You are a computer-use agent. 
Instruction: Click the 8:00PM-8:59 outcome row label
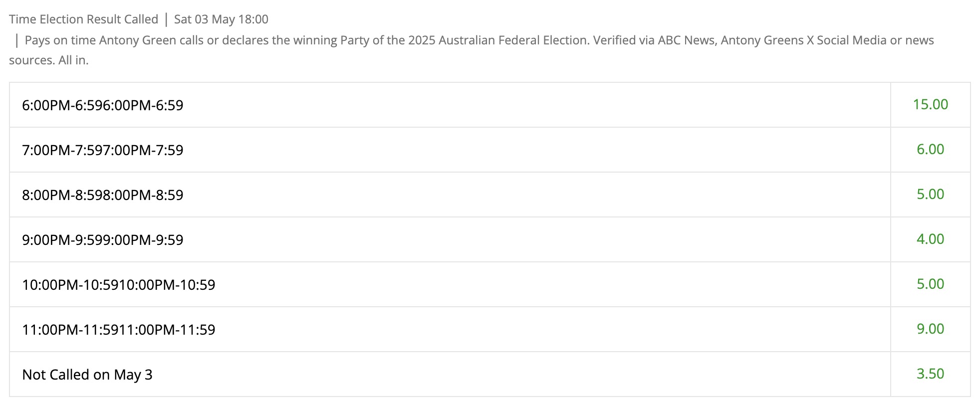point(103,195)
